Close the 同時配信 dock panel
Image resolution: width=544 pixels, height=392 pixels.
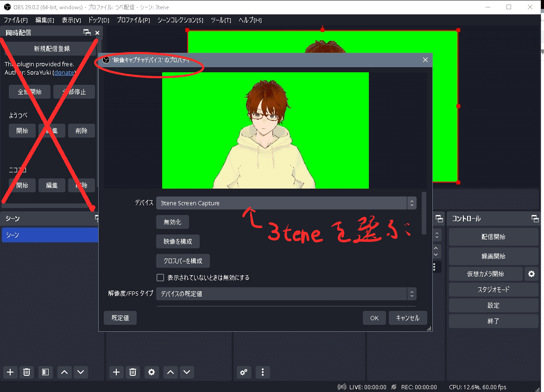click(x=97, y=32)
